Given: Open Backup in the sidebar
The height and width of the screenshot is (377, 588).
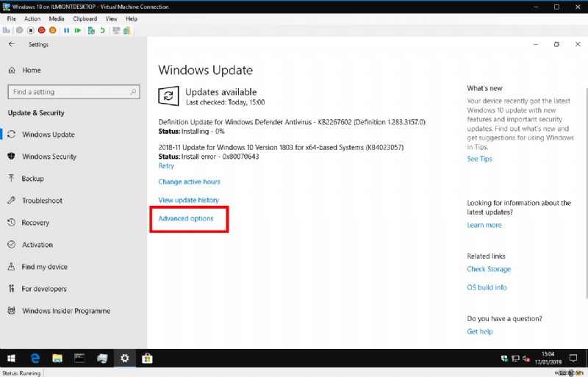Looking at the screenshot, I should 32,179.
